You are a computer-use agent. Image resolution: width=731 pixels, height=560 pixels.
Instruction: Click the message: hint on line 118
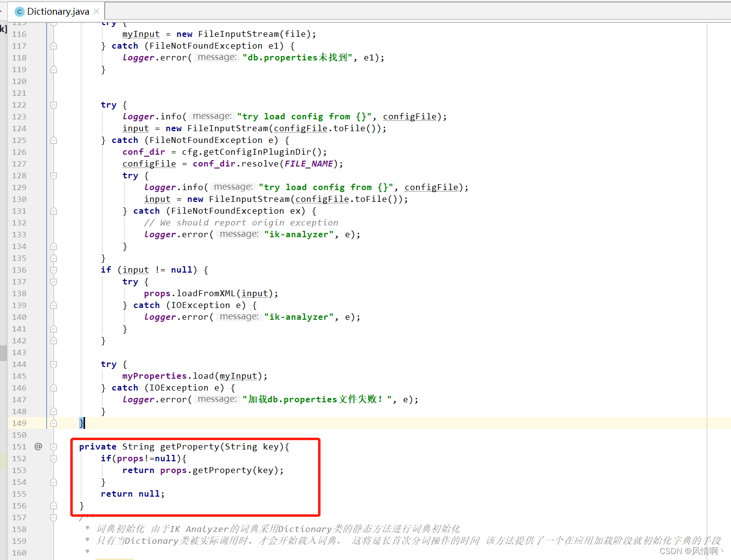pos(217,57)
